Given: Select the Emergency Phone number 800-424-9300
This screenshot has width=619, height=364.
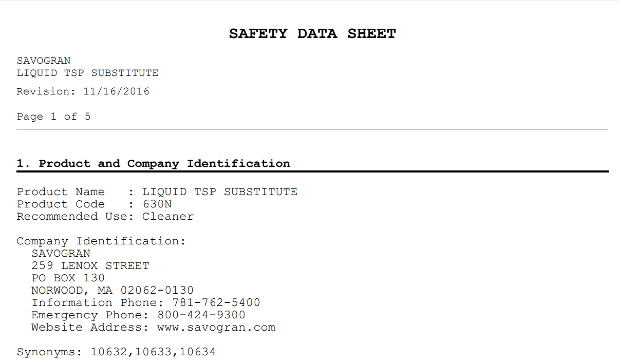Looking at the screenshot, I should pyautogui.click(x=201, y=315).
